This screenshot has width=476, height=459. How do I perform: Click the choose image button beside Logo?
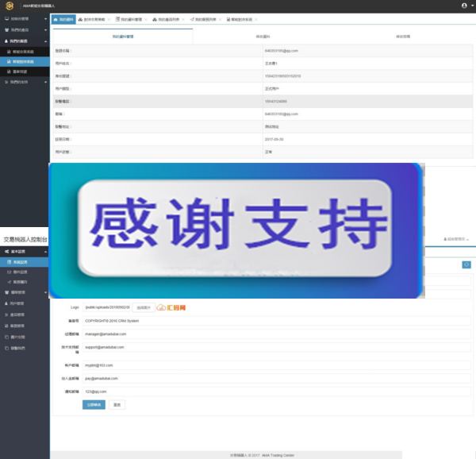tap(143, 307)
